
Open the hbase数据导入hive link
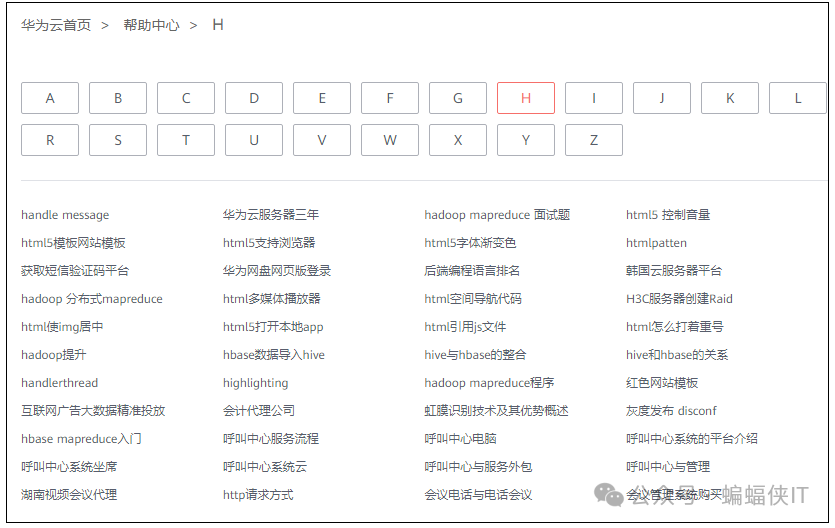(274, 355)
